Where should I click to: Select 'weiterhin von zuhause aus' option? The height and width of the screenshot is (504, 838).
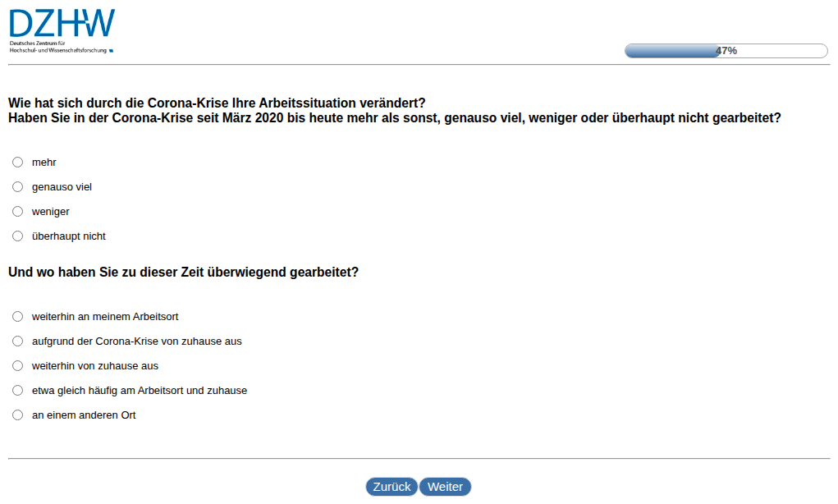point(17,365)
